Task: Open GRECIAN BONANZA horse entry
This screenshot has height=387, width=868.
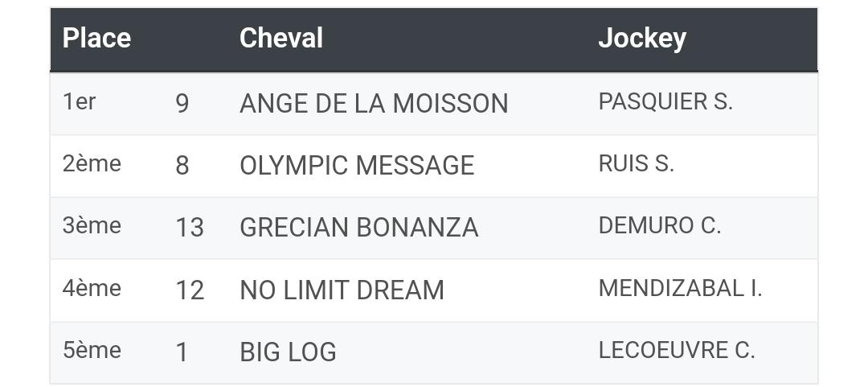Action: pos(358,228)
